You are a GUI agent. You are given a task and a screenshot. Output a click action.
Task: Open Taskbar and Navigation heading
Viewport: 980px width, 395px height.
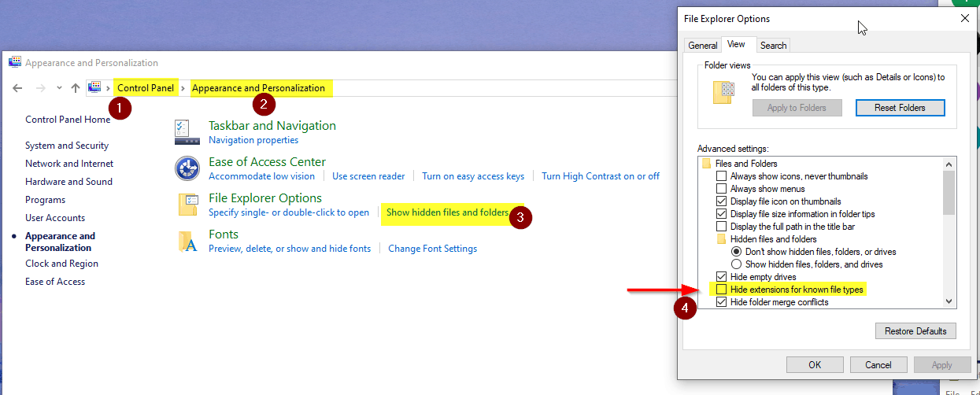pos(272,126)
